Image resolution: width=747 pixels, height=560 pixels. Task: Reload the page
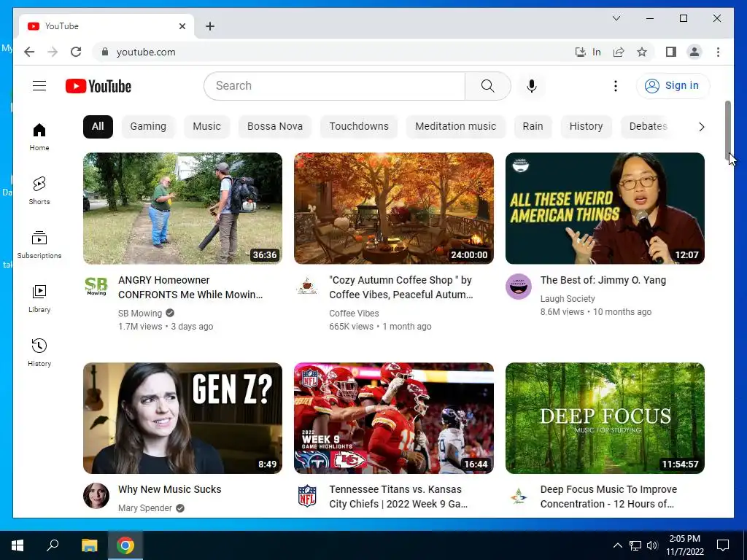click(76, 52)
